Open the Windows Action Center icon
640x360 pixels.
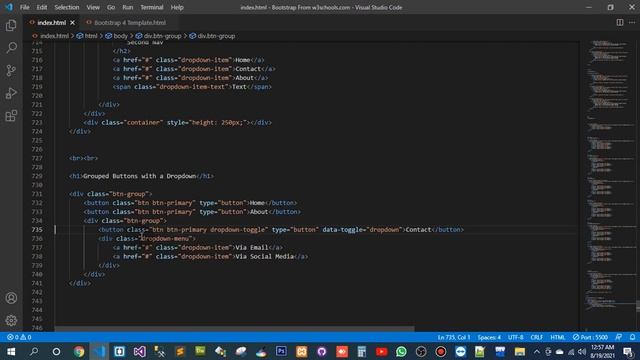(628, 351)
